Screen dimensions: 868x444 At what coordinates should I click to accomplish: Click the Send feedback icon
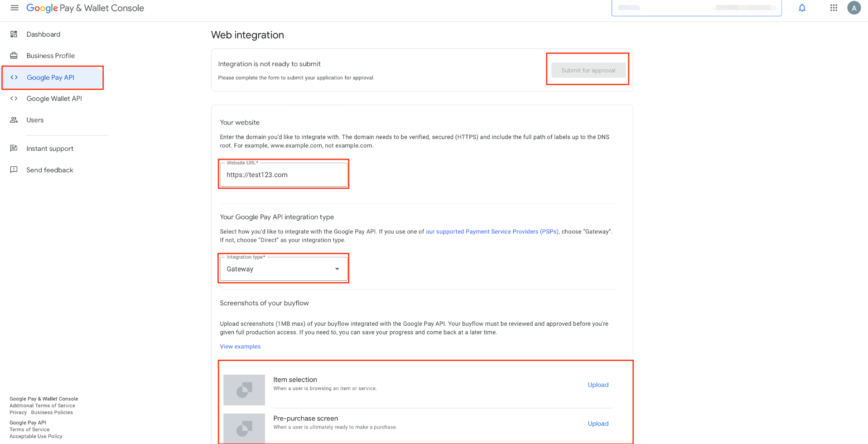tap(14, 169)
